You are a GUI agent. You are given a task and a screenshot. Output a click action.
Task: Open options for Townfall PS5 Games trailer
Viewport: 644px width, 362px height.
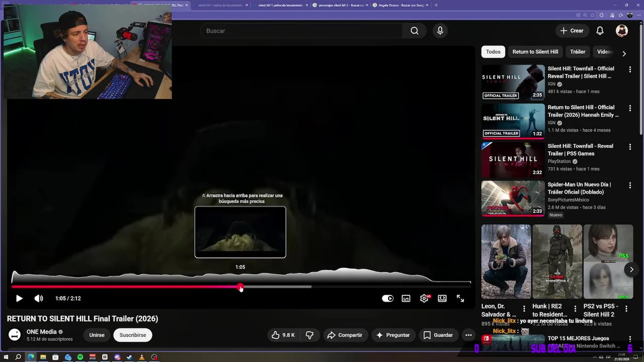[630, 147]
